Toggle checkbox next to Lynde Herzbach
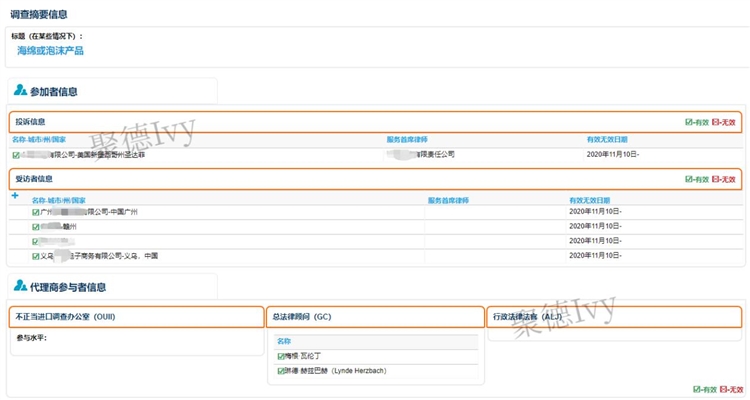This screenshot has width=750, height=400. pyautogui.click(x=281, y=371)
